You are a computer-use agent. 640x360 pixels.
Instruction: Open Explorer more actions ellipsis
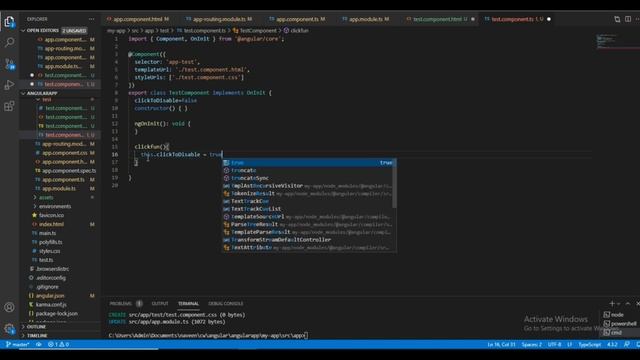[x=91, y=19]
